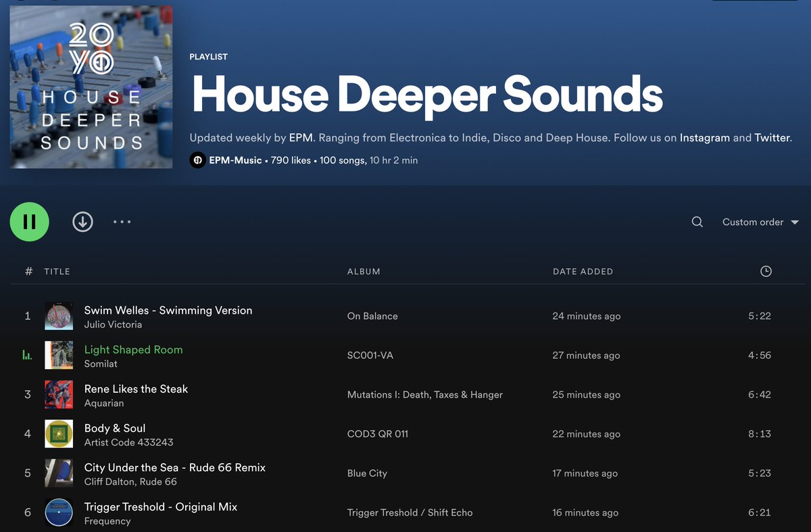
Task: Open the Blue City album
Action: click(367, 473)
